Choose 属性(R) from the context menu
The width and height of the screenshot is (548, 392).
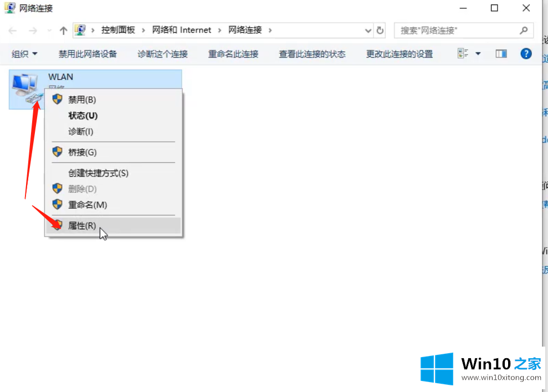click(x=113, y=226)
